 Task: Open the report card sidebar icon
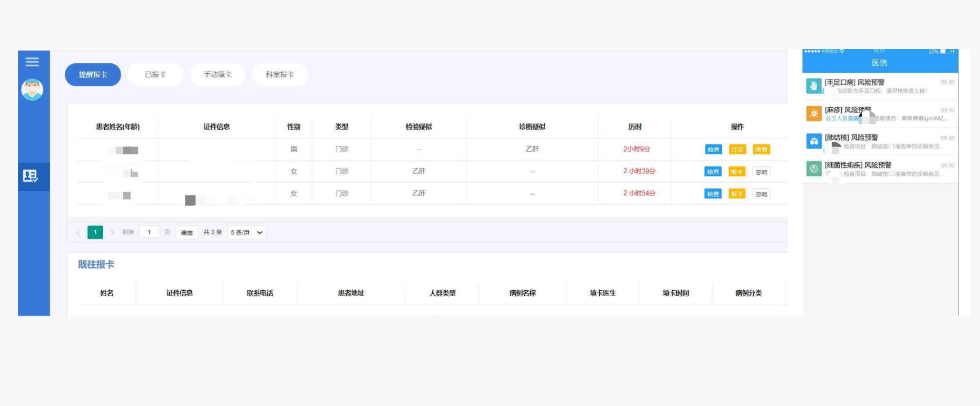click(x=30, y=176)
